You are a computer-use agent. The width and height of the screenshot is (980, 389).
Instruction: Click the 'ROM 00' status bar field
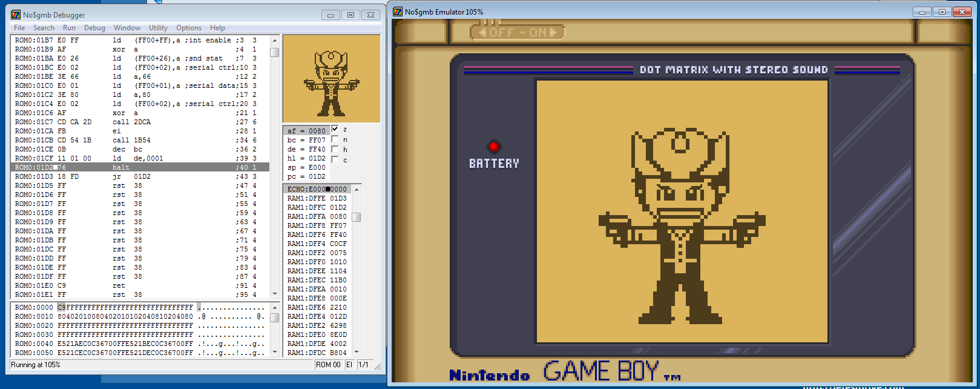click(x=328, y=365)
